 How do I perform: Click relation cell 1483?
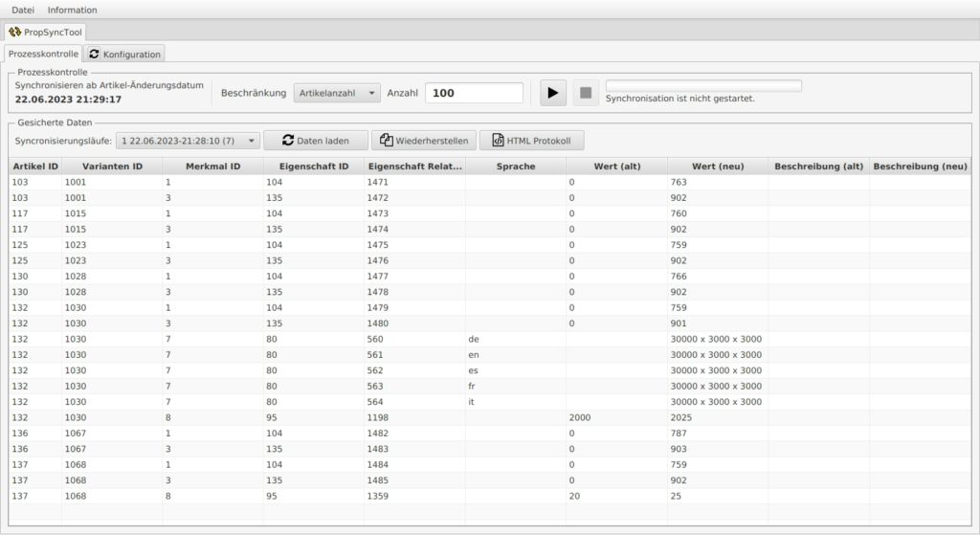coord(415,449)
